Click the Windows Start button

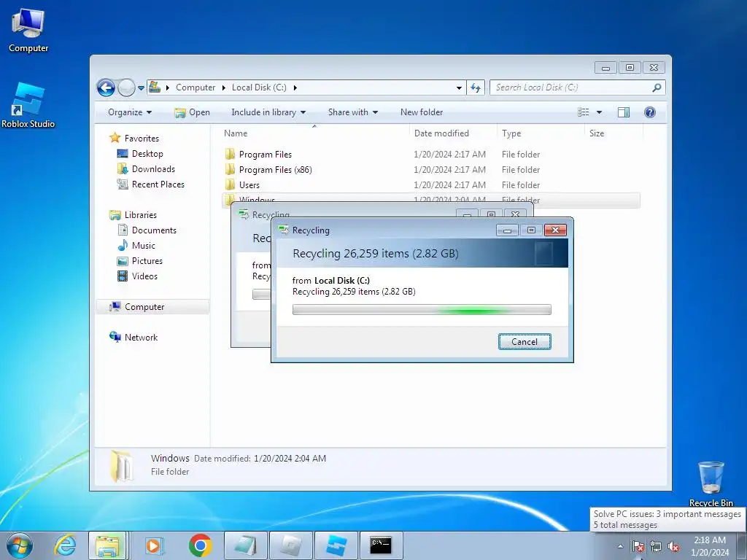(20, 545)
